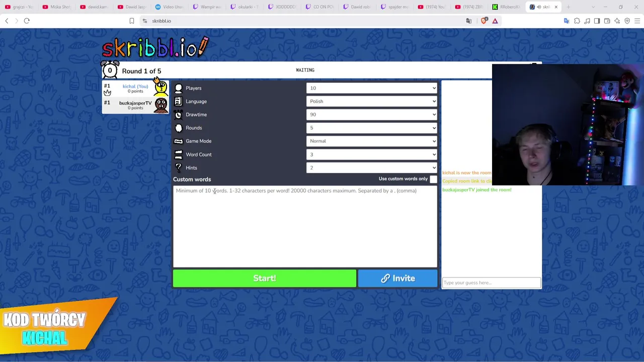Click the buzkajasperTV player name

[x=135, y=103]
